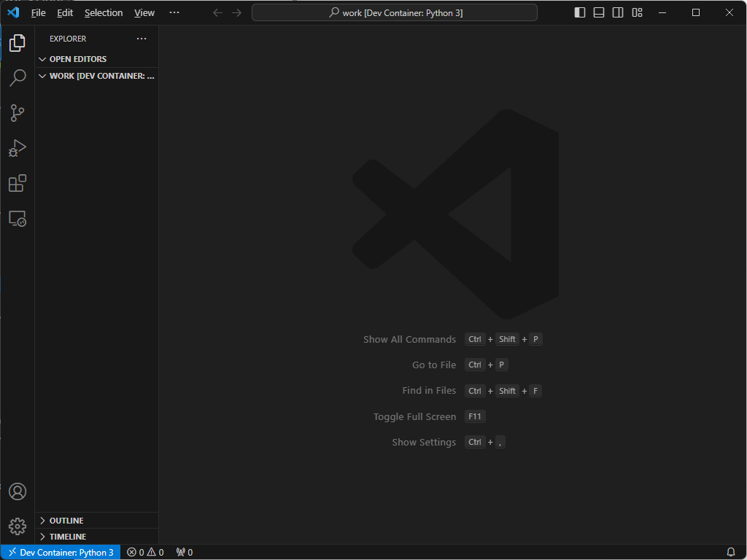Open the Explorer view in activity bar
The width and height of the screenshot is (747, 560).
18,43
